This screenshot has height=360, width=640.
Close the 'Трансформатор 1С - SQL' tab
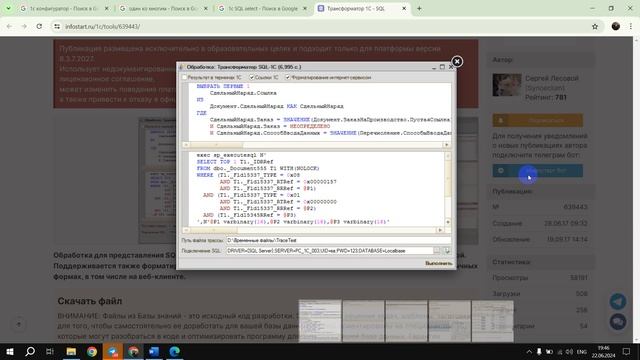click(x=404, y=9)
